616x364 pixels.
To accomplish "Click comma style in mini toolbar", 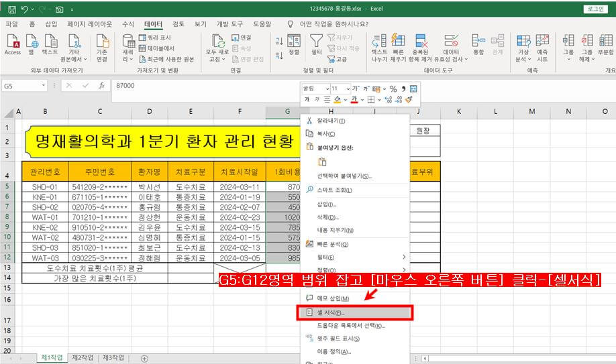I will pos(403,88).
